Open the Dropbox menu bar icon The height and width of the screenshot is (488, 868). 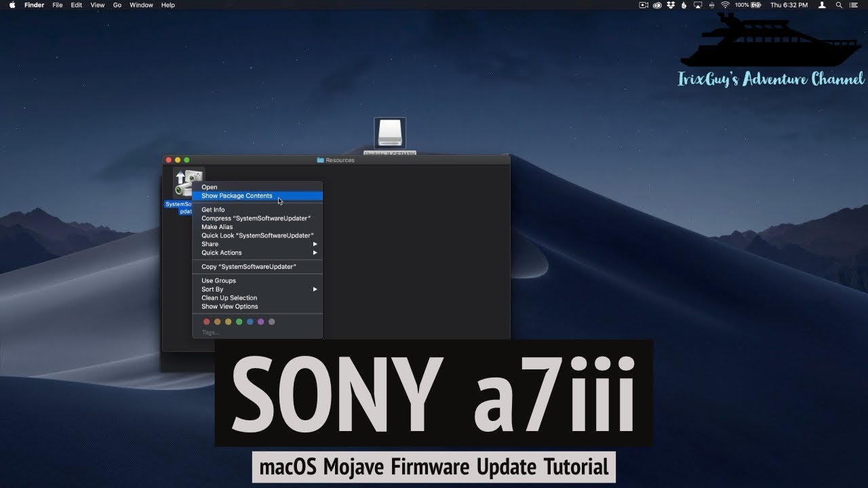[x=671, y=5]
